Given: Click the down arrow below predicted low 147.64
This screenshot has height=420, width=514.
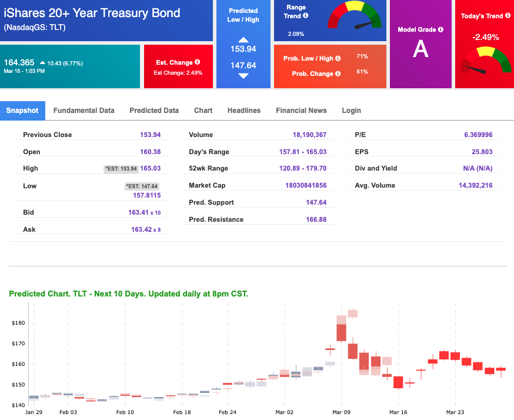Looking at the screenshot, I should [243, 76].
